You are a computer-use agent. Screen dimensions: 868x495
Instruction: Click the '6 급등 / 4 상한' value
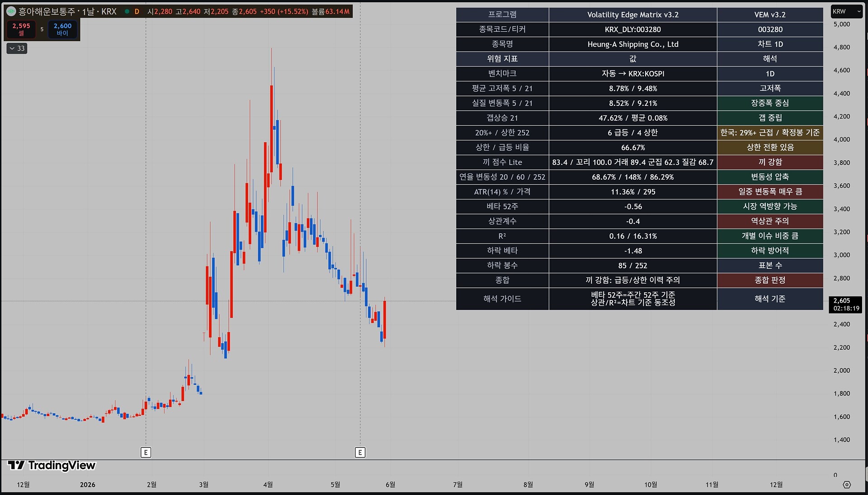click(x=633, y=133)
